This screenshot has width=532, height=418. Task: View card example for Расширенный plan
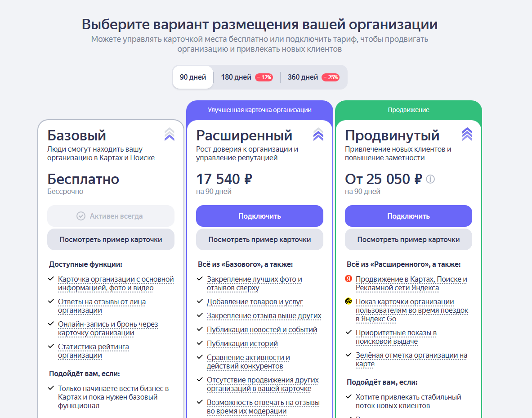pyautogui.click(x=259, y=239)
